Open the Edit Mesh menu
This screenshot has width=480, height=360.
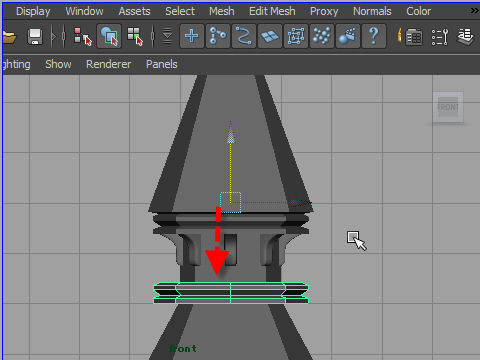point(272,11)
